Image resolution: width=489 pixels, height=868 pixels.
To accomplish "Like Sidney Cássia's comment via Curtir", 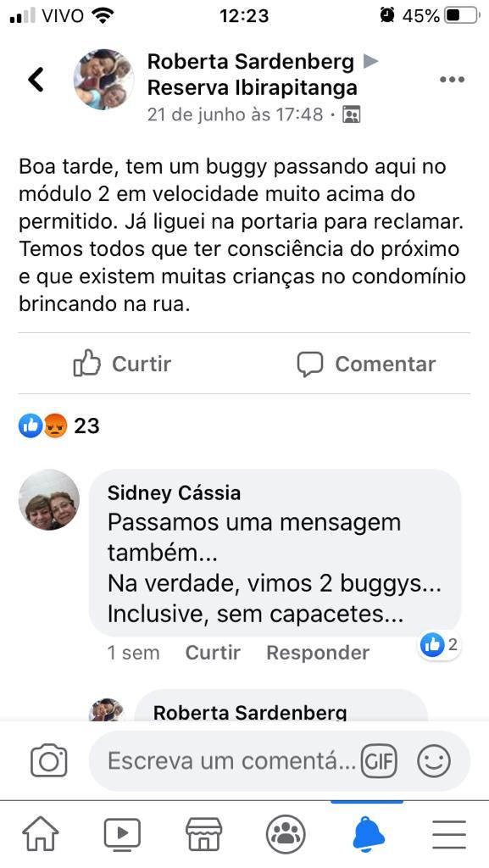I will click(213, 653).
